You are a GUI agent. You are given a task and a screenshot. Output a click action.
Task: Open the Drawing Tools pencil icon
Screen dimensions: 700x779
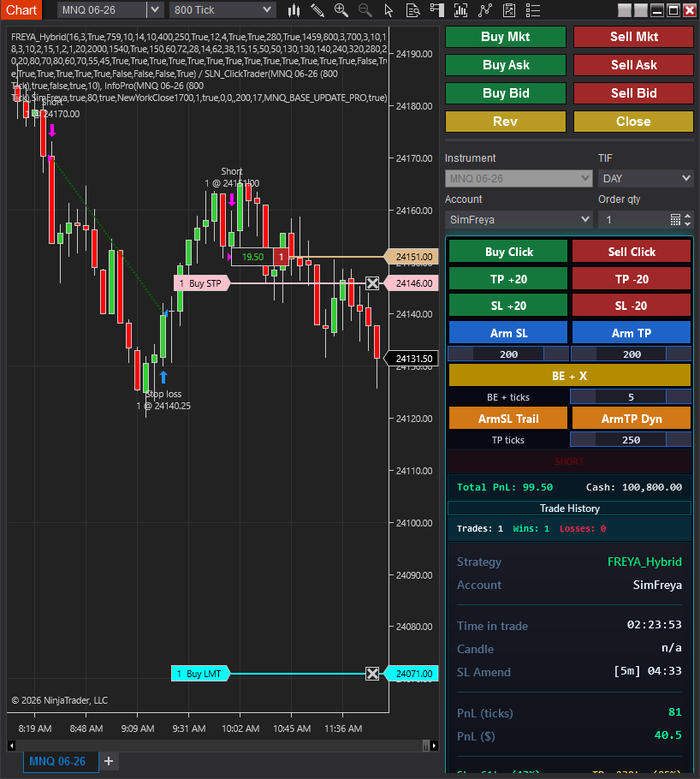(317, 10)
